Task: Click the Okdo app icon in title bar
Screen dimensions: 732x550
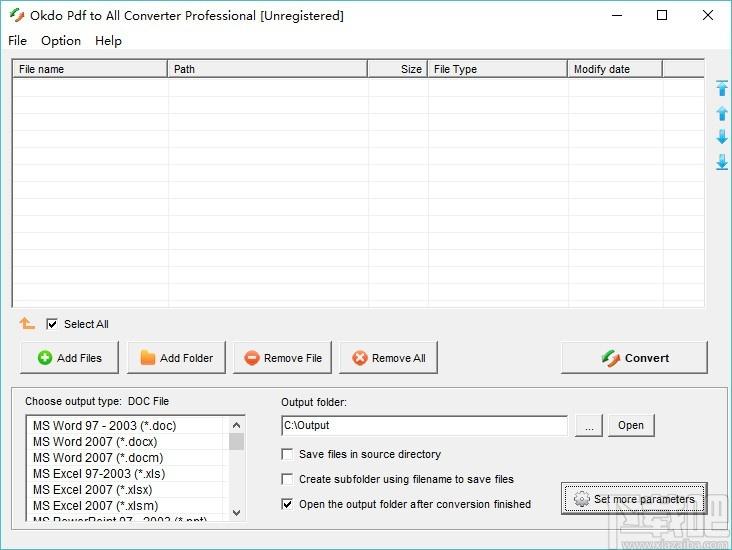Action: pos(17,15)
